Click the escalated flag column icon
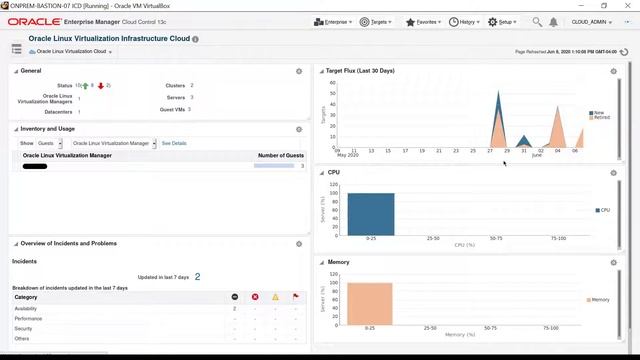The height and width of the screenshot is (360, 640). (x=296, y=297)
